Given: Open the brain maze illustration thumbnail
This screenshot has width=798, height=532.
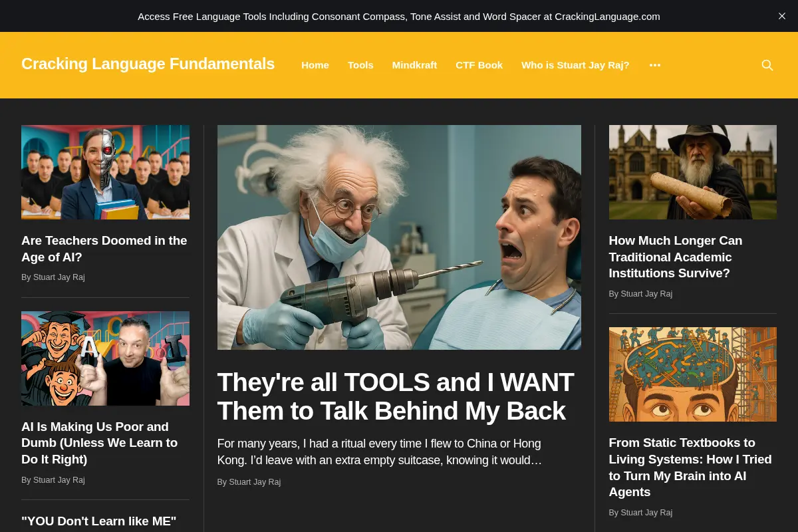Looking at the screenshot, I should (693, 374).
